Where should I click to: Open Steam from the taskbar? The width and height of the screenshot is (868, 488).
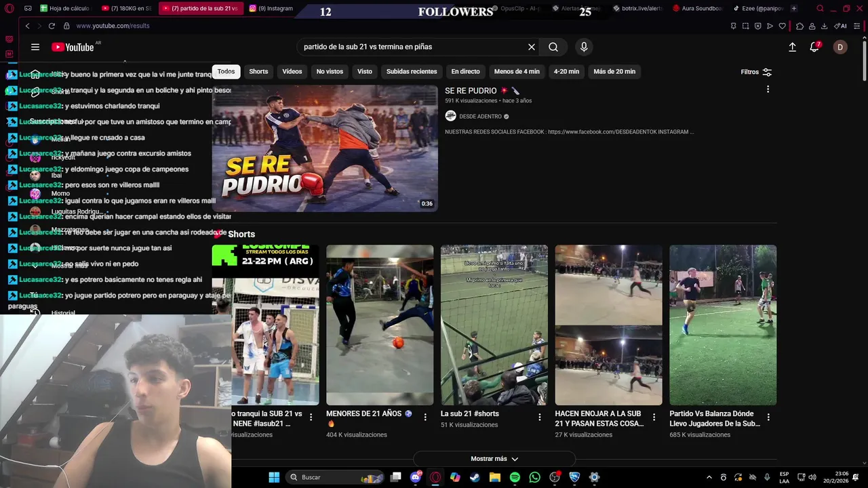475,477
